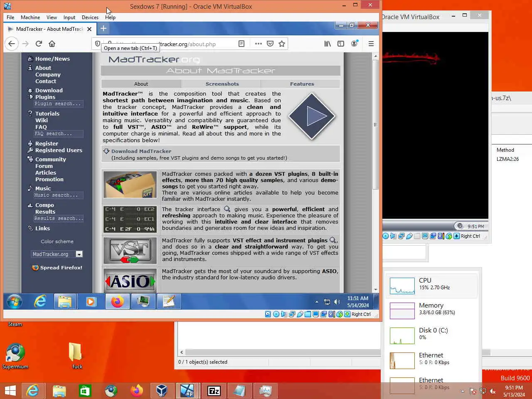
Task: Go to the Download sidebar link
Action: coord(49,90)
